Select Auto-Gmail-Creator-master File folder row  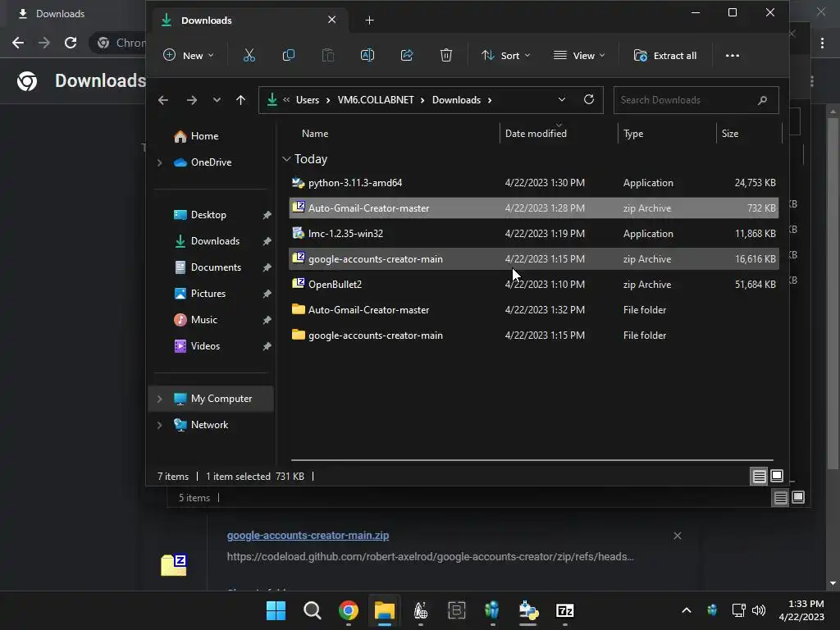coord(533,309)
